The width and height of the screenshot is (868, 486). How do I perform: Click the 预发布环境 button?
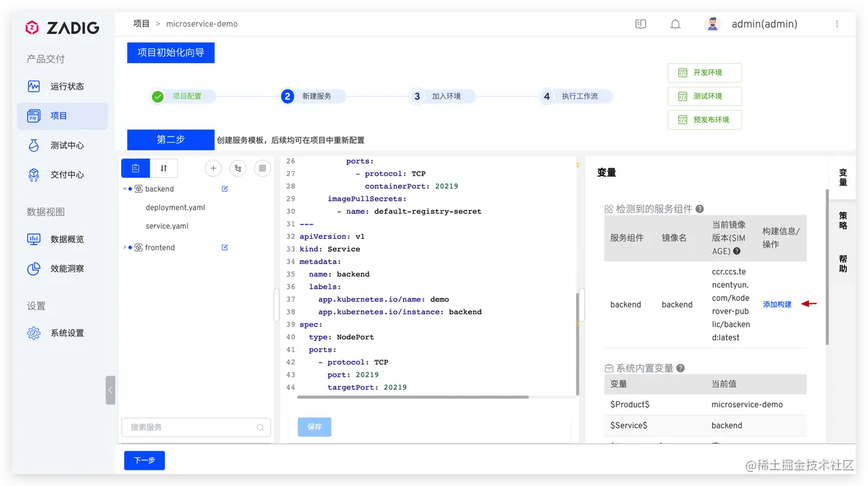[x=705, y=120]
